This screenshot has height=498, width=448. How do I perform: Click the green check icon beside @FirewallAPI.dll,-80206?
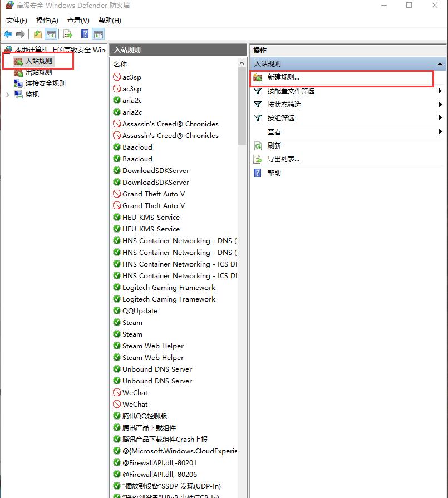coord(117,474)
